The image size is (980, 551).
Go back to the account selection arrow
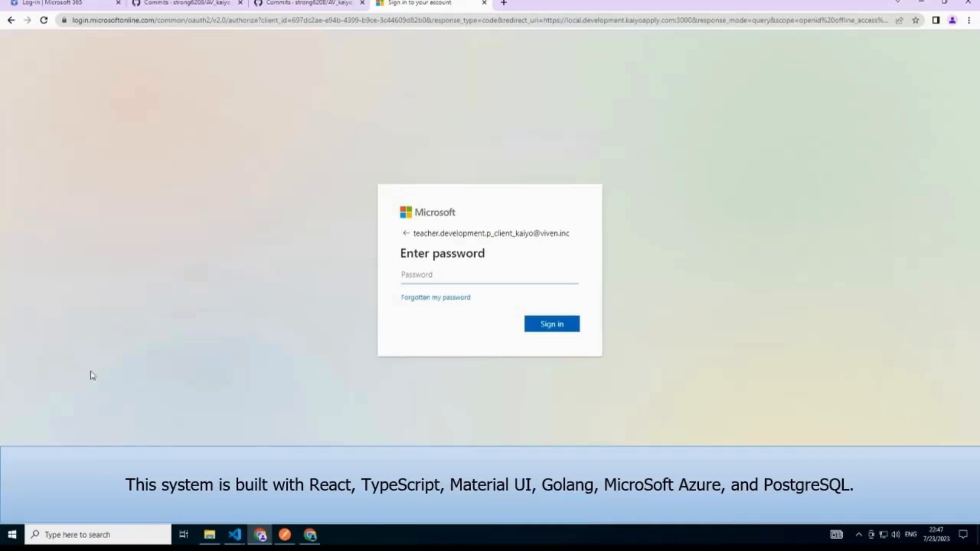tap(406, 233)
